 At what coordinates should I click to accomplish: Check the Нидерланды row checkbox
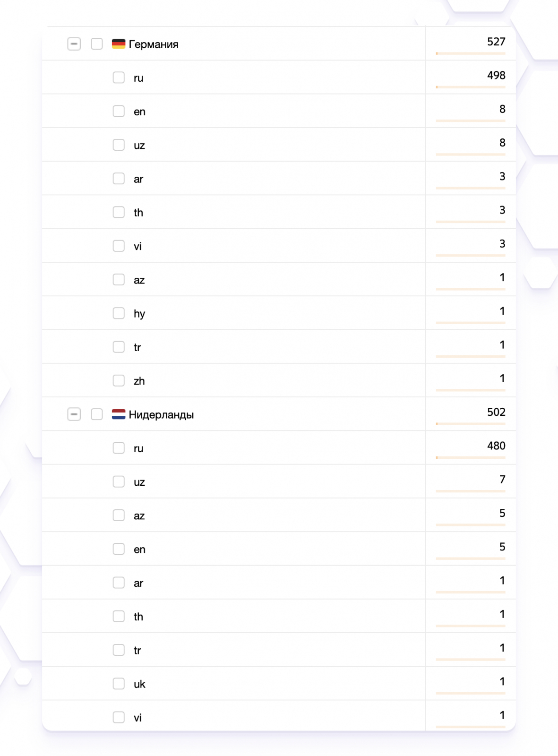97,414
